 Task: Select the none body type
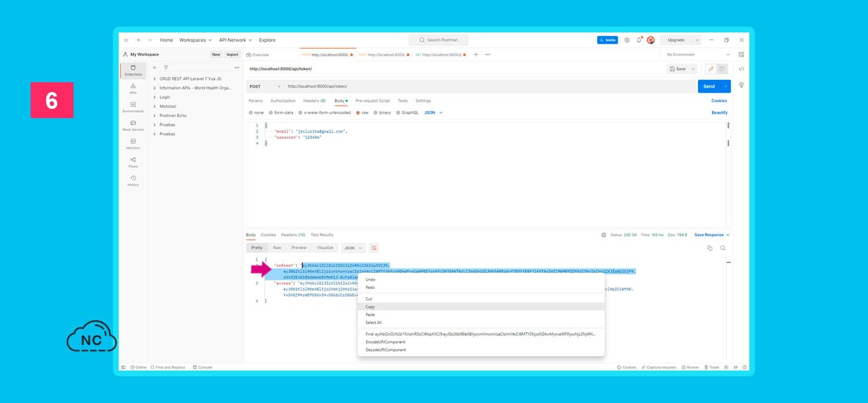[x=256, y=112]
